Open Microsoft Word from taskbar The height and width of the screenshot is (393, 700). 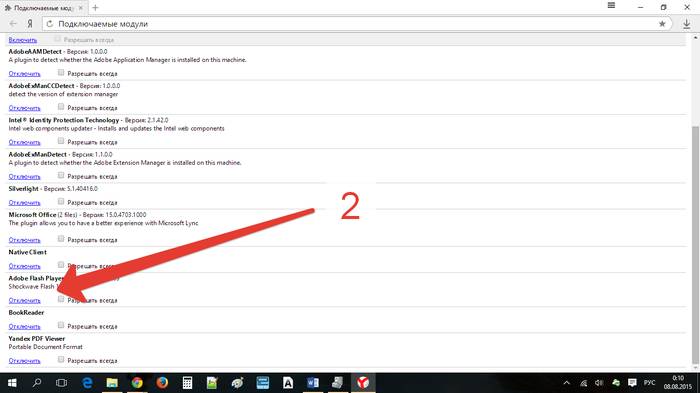point(313,383)
